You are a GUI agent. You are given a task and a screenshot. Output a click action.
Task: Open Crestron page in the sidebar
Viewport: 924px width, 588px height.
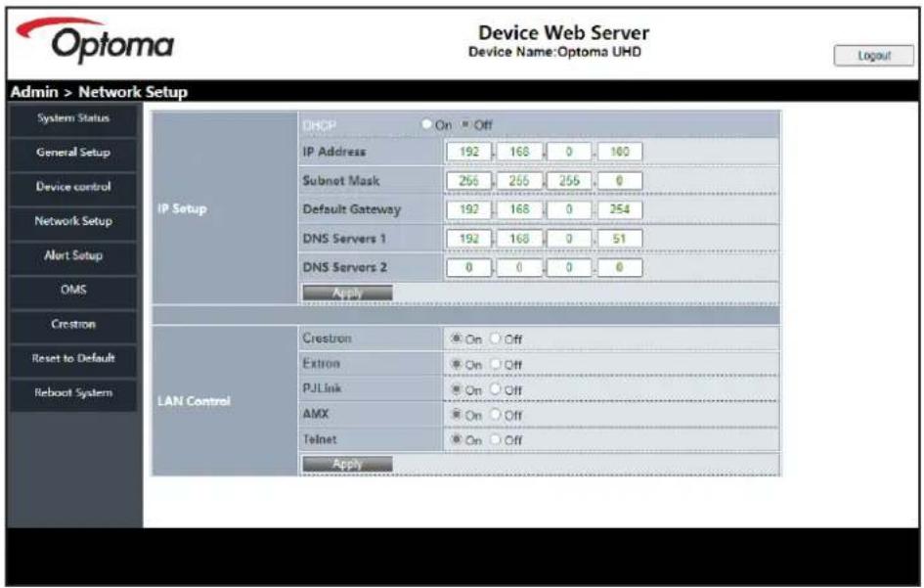tap(73, 324)
